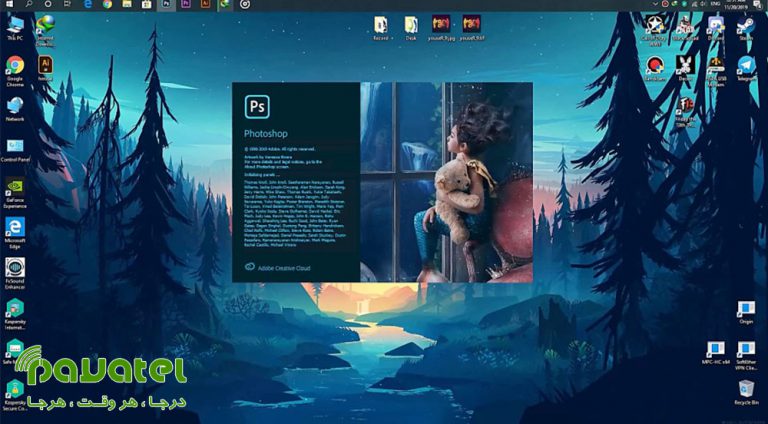Switch to Photoshop in the taskbar
The height and width of the screenshot is (424, 768).
pyautogui.click(x=166, y=4)
